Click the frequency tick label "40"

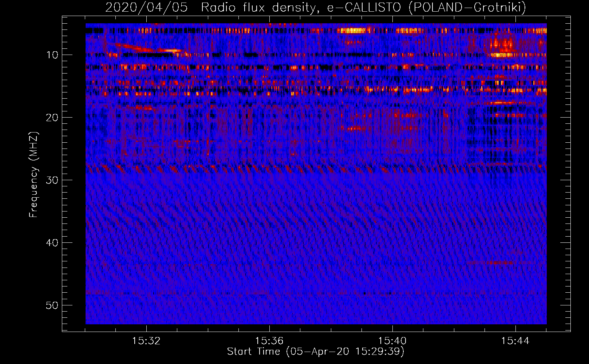coord(52,243)
